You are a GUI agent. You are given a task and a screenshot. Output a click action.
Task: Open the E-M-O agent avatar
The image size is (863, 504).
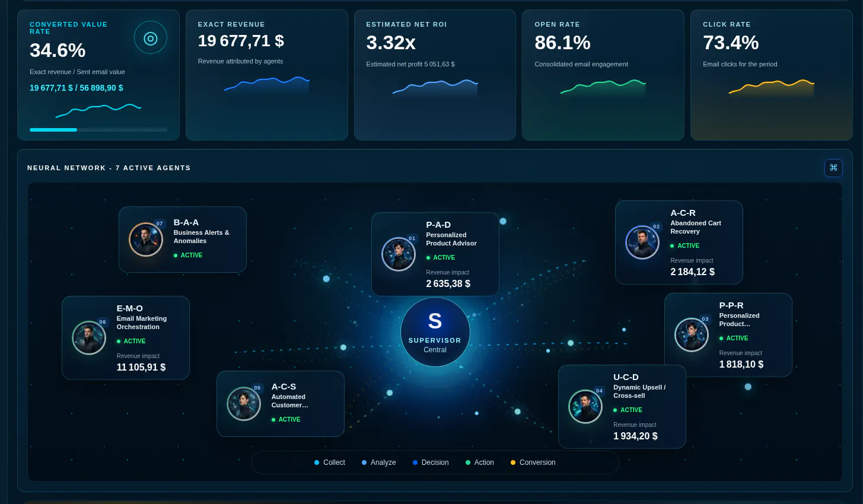coord(89,337)
